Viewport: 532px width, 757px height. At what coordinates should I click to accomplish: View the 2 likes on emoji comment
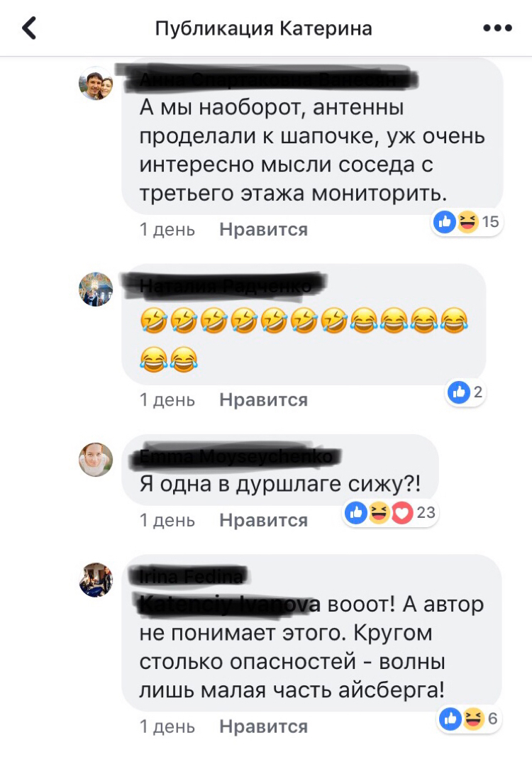465,392
